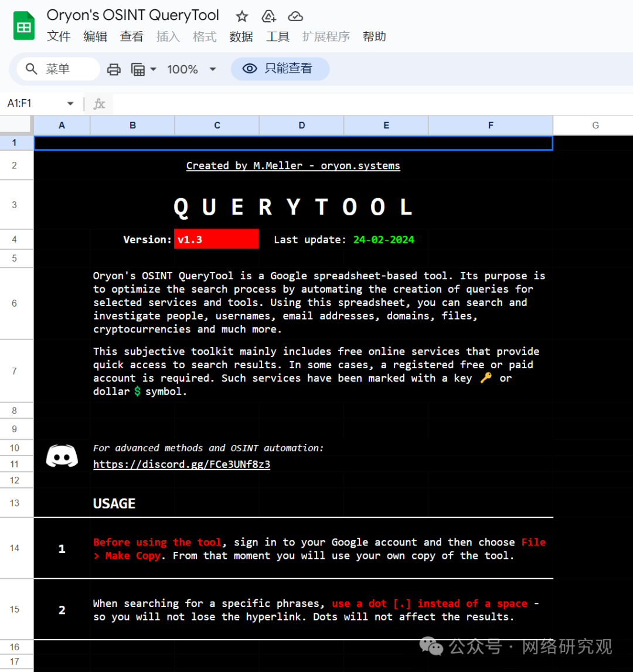
Task: Click the red v1.3 version cell
Action: pos(216,239)
